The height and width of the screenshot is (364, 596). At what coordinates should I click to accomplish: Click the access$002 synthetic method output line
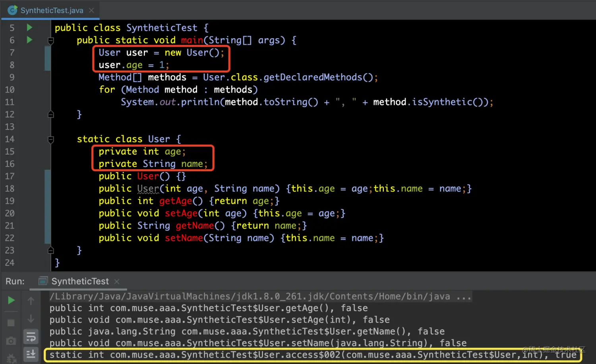(313, 355)
